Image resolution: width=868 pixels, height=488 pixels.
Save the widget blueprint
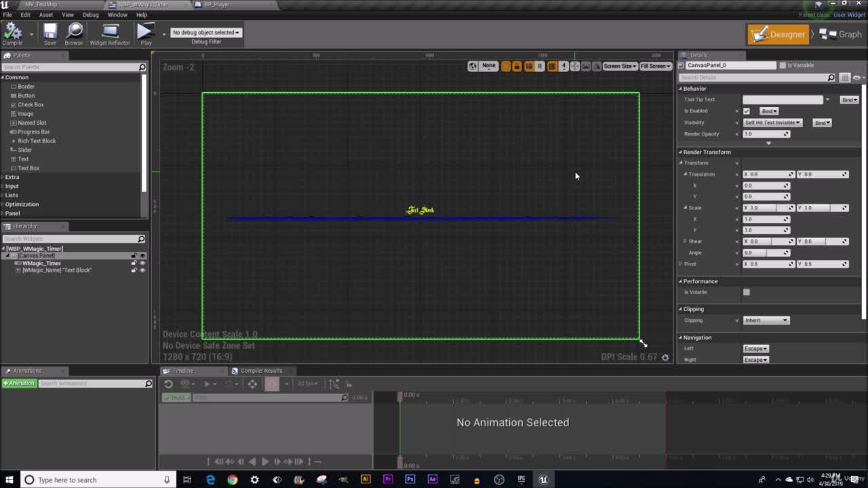pyautogui.click(x=50, y=31)
